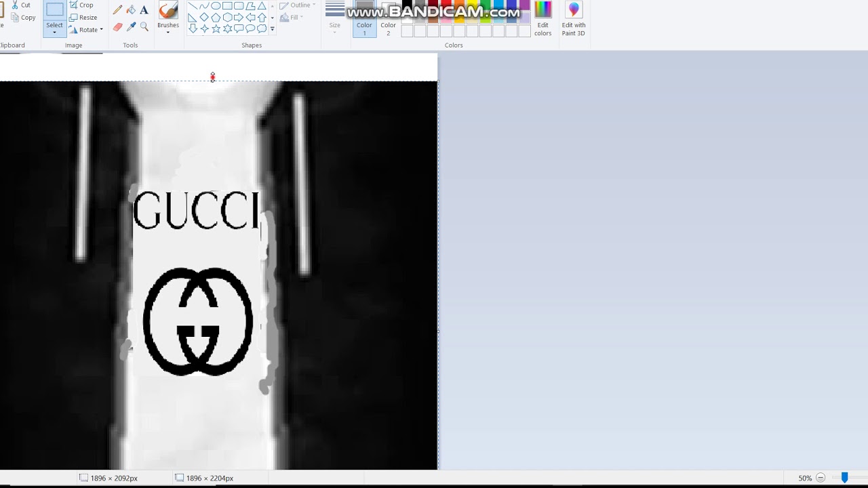Click the interlocking GG logo on canvas
The height and width of the screenshot is (488, 868).
point(198,321)
